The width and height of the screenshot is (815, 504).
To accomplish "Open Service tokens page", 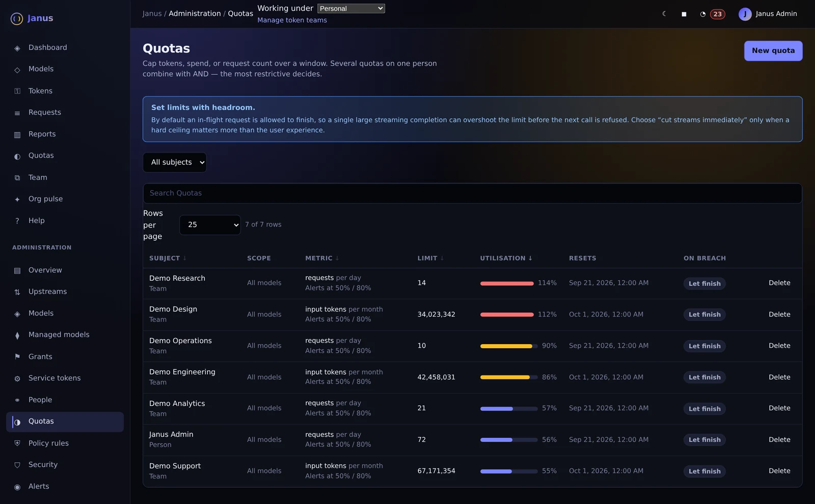I will click(65, 378).
